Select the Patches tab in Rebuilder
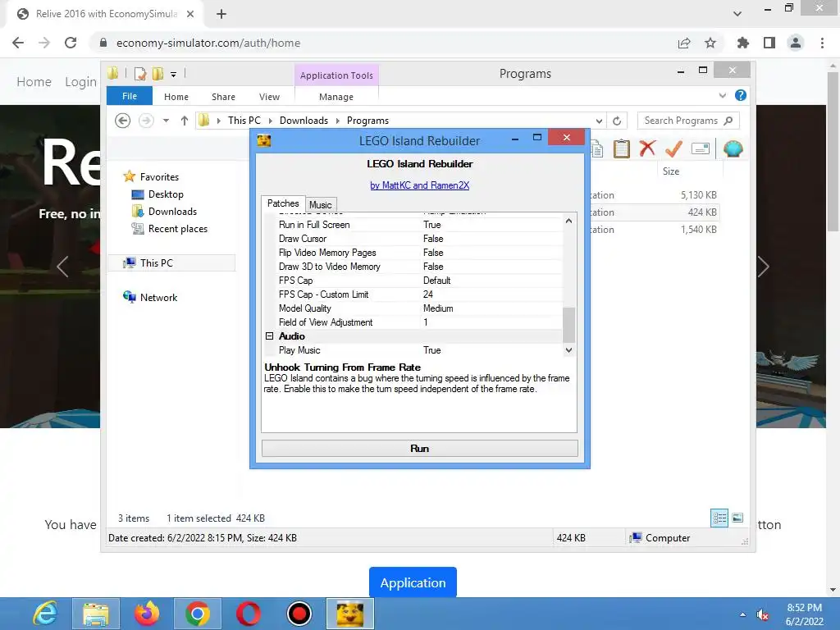This screenshot has height=630, width=840. coord(283,203)
